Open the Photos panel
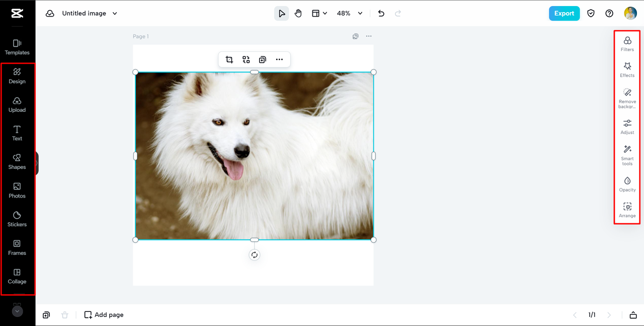The image size is (644, 326). (x=17, y=190)
